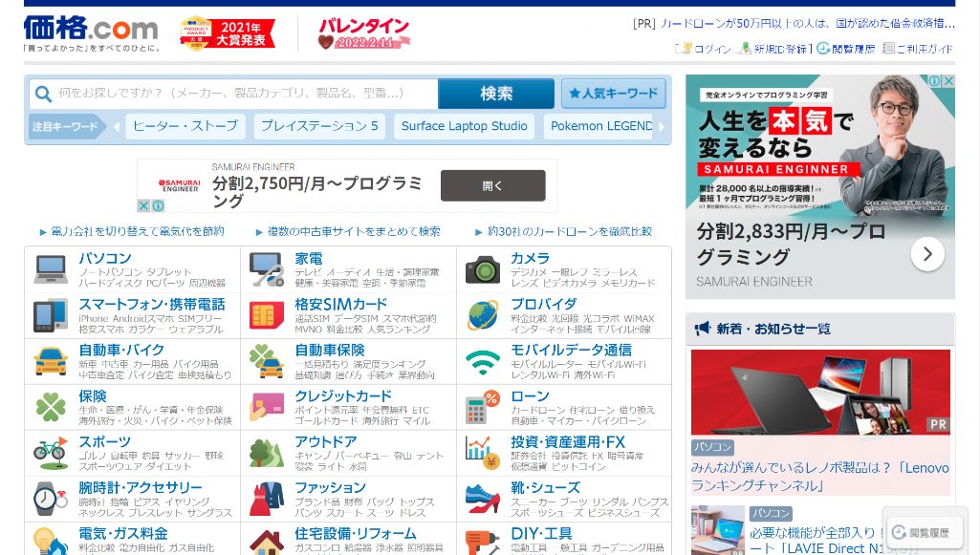Click the magnifier icon in search box

tap(43, 95)
